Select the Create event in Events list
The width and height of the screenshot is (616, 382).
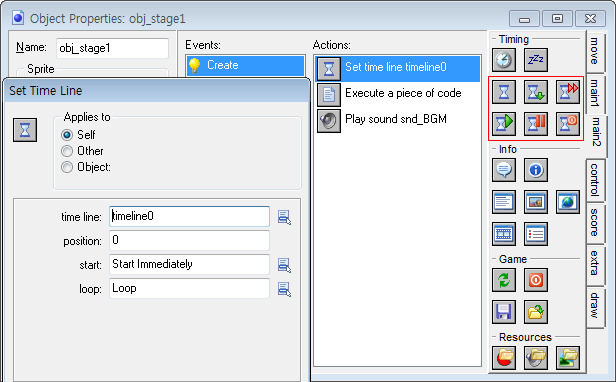pos(245,65)
